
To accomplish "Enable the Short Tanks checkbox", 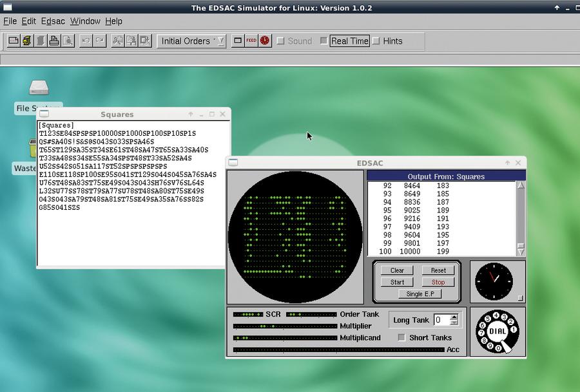I will click(401, 337).
